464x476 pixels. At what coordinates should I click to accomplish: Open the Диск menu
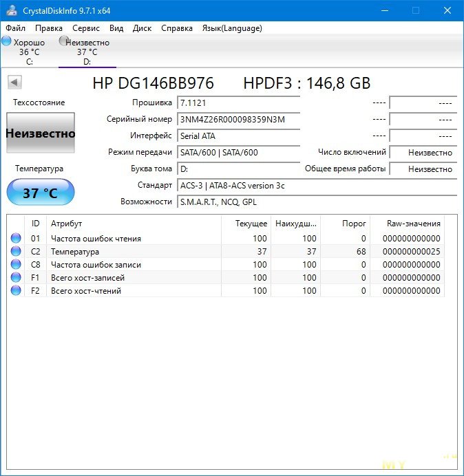pos(142,28)
